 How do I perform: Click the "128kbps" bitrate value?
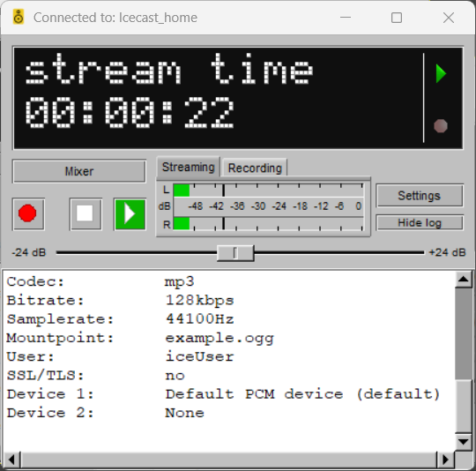[200, 301]
